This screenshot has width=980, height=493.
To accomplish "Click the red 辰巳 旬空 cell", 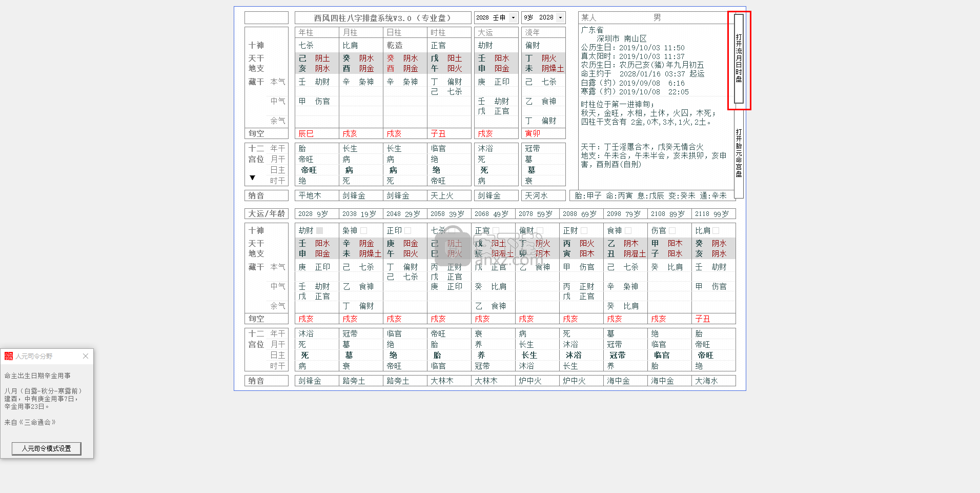I will 317,133.
